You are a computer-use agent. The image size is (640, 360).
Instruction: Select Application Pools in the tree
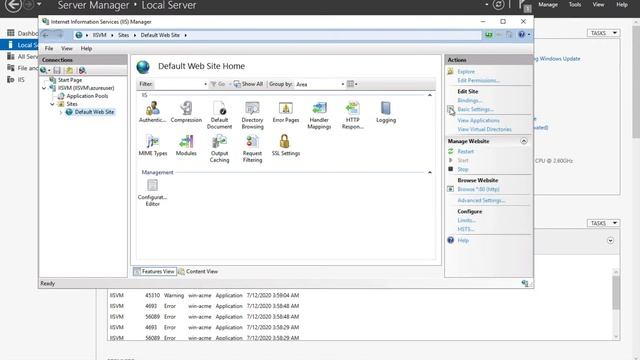pos(87,96)
